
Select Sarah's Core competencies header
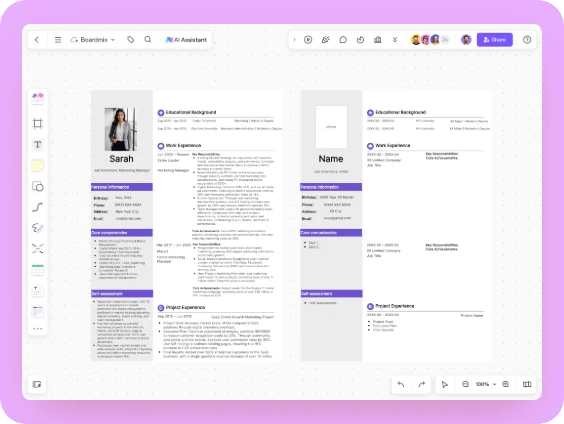[122, 233]
